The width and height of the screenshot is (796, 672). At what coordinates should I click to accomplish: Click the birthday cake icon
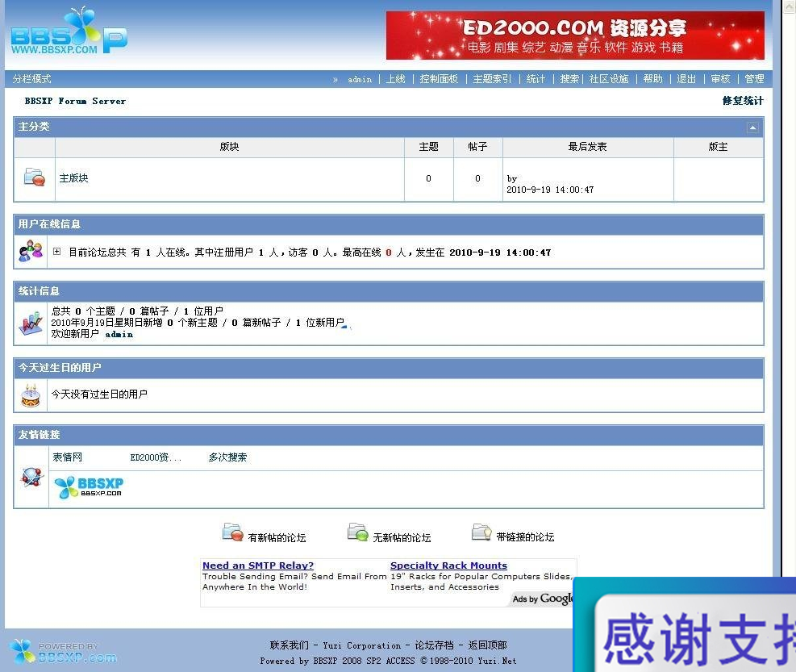[x=31, y=395]
